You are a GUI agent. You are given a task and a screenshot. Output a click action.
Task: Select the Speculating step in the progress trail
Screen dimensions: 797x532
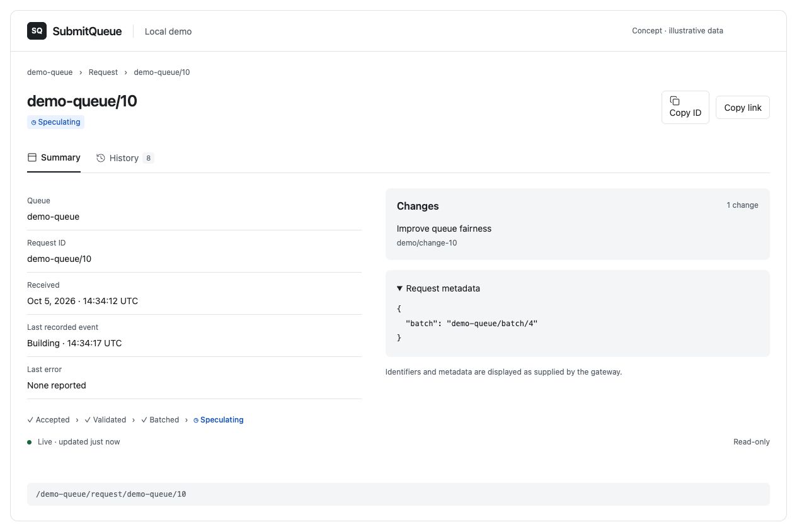(219, 420)
